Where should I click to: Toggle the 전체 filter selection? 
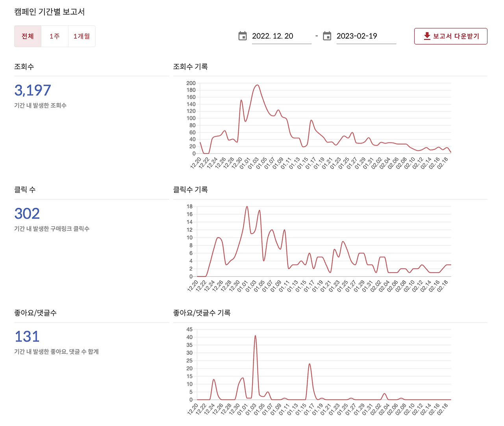click(x=28, y=36)
